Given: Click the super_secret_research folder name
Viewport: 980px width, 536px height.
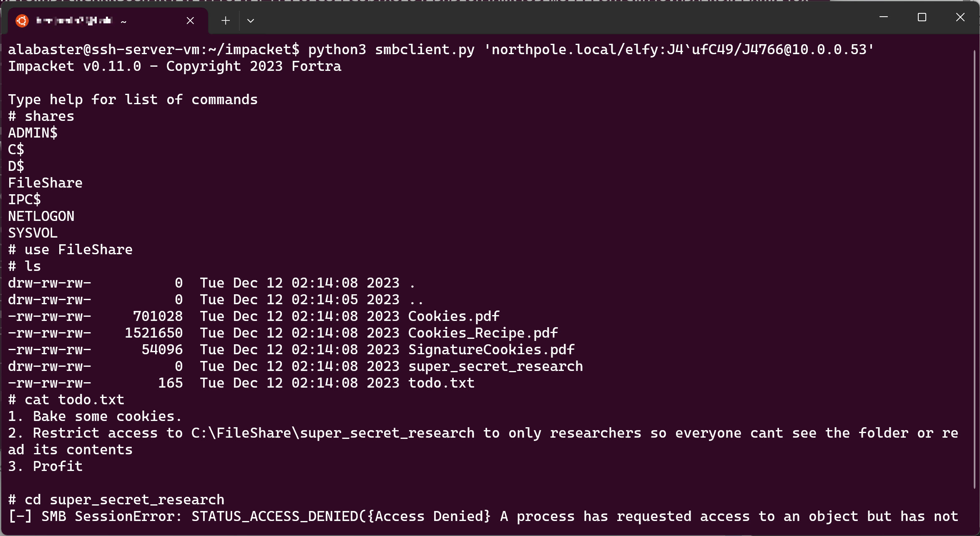Looking at the screenshot, I should point(495,366).
